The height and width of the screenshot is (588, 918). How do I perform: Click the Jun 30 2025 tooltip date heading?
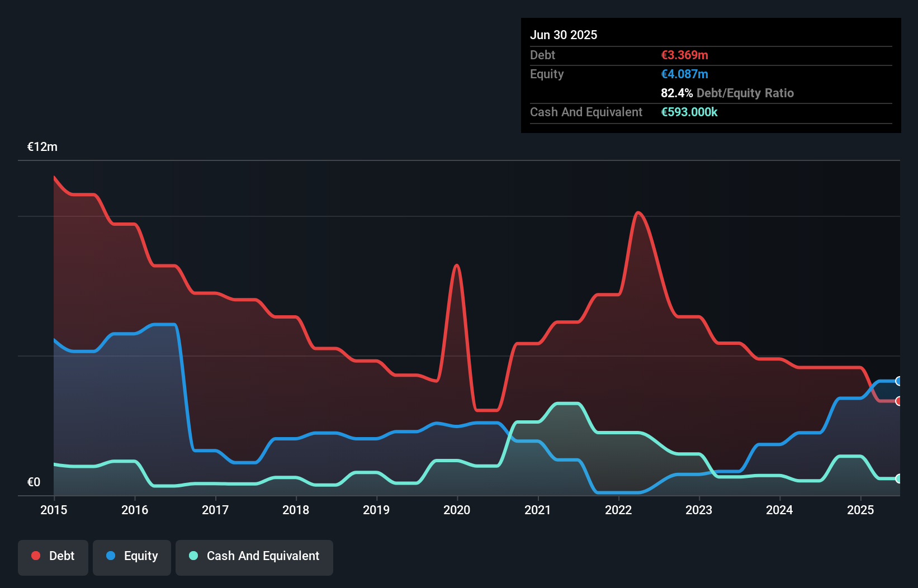pyautogui.click(x=564, y=35)
